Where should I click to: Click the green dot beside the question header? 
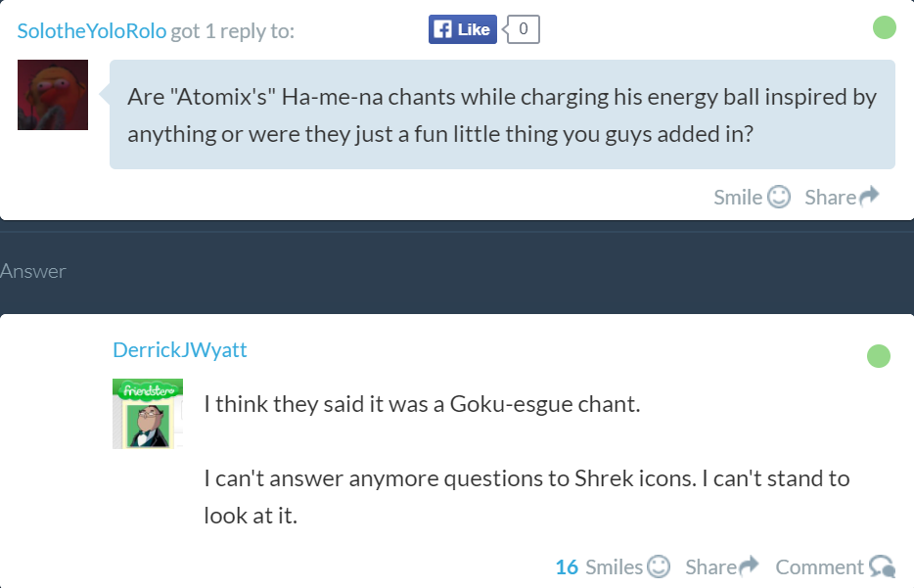tap(884, 27)
